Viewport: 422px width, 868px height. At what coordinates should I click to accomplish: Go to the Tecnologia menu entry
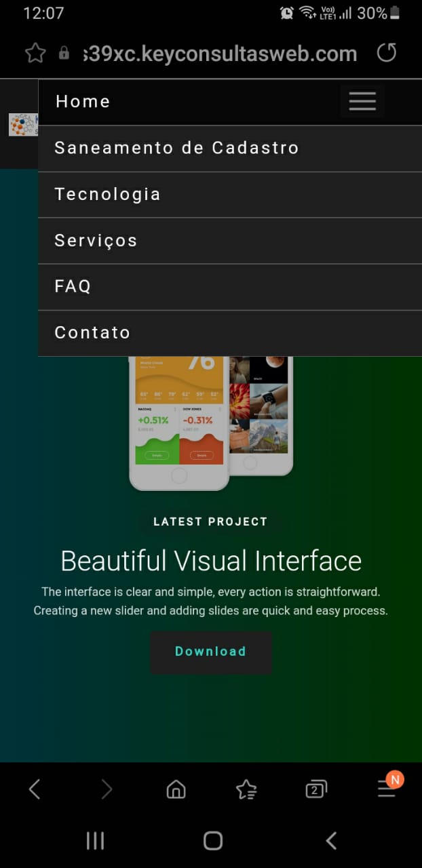[107, 195]
